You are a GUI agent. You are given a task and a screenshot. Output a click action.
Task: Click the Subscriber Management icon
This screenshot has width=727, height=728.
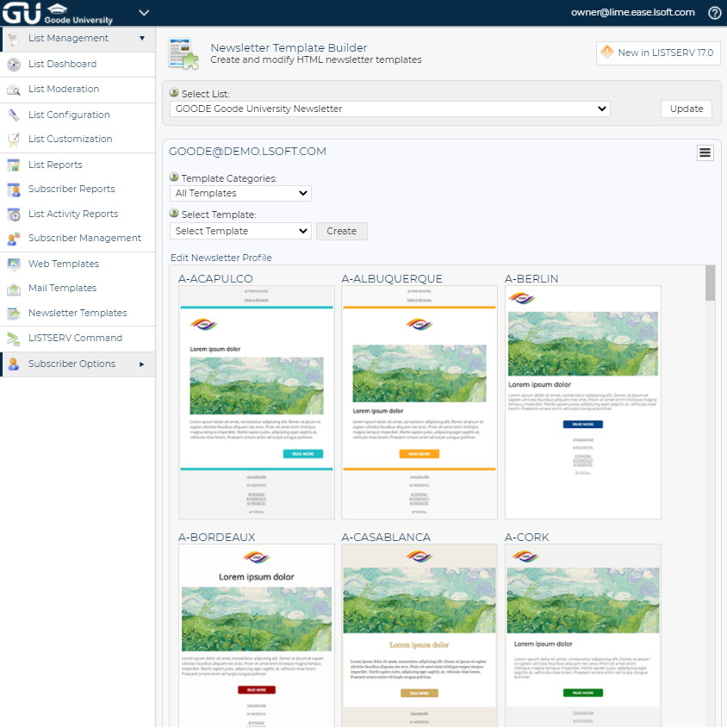(13, 239)
